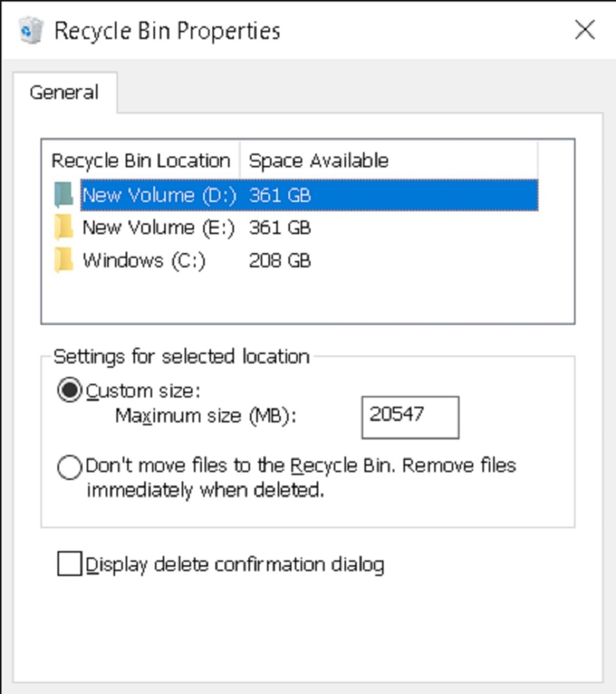Choose Windows (C:) from location list

click(144, 260)
